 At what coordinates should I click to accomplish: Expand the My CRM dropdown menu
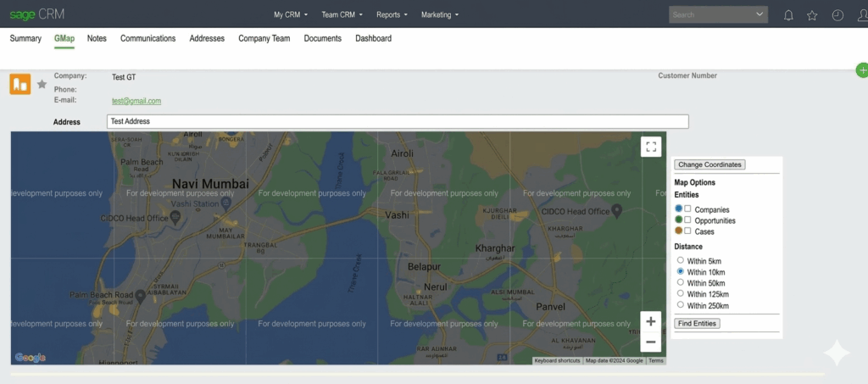coord(290,14)
